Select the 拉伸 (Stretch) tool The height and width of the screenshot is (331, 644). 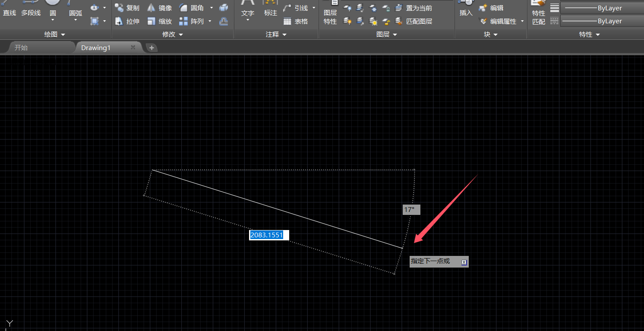pos(127,21)
